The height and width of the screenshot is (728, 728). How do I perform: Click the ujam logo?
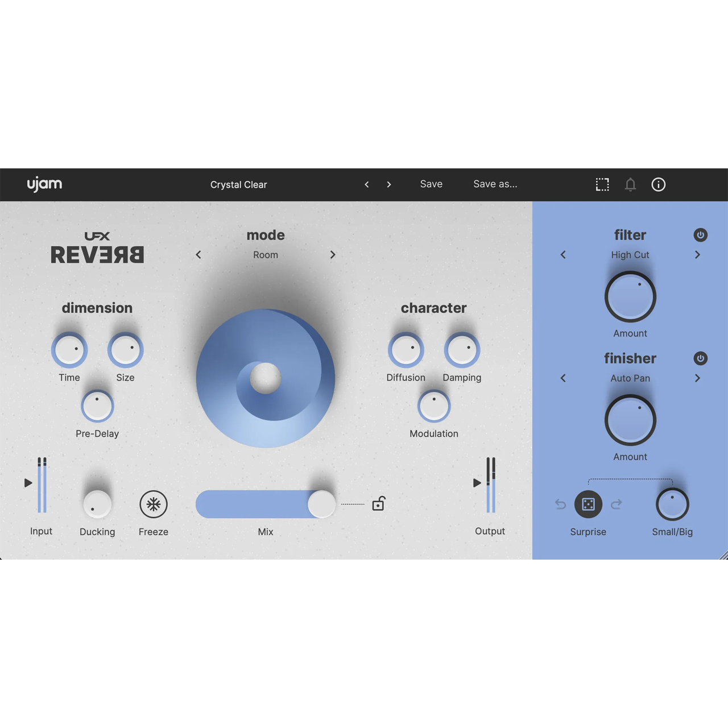click(x=44, y=184)
